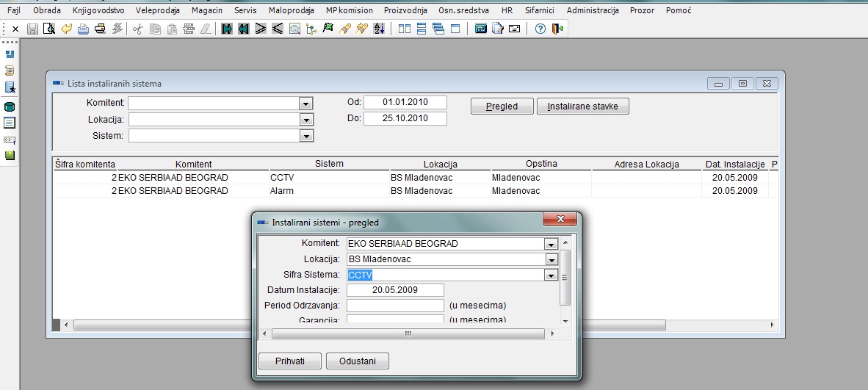Click the green notebook icon in the sidebar
This screenshot has width=868, height=390.
(10, 155)
